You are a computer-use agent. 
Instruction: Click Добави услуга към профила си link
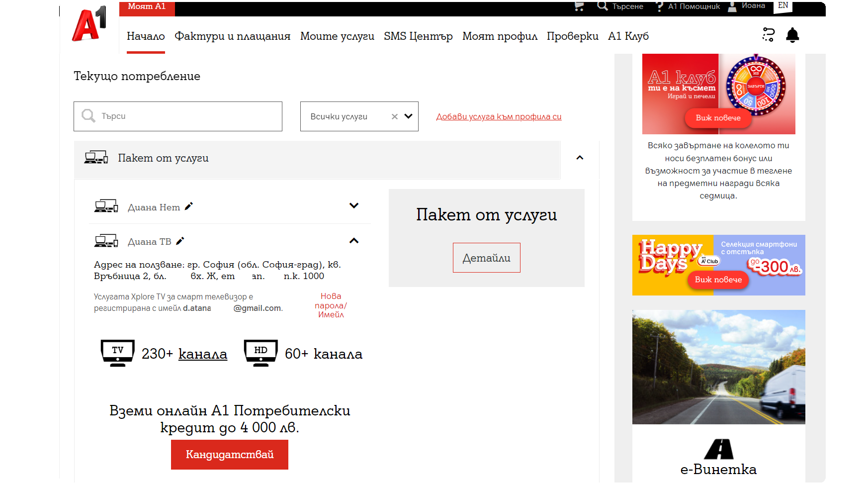pos(499,116)
